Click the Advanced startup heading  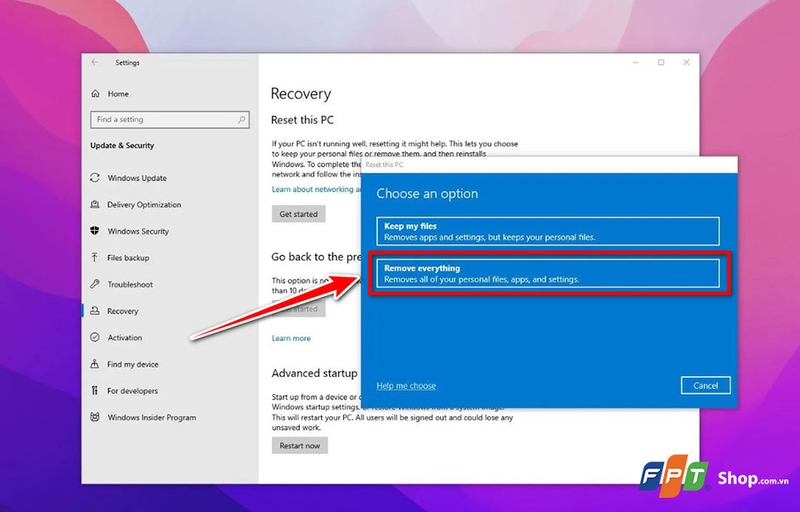point(314,373)
